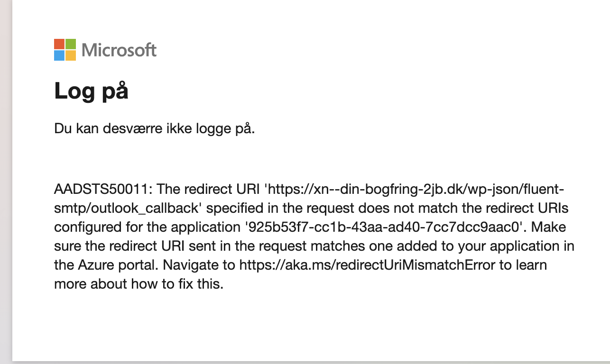Click the blue square of the Microsoft logo
Image resolution: width=610 pixels, height=364 pixels.
(x=59, y=55)
